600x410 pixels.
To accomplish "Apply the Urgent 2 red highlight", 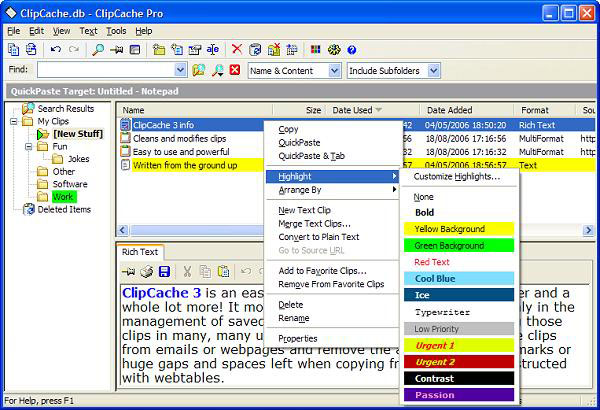I will [x=459, y=362].
